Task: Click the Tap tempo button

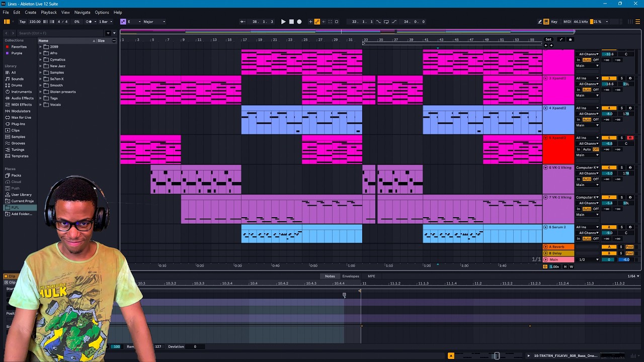Action: [23, 22]
